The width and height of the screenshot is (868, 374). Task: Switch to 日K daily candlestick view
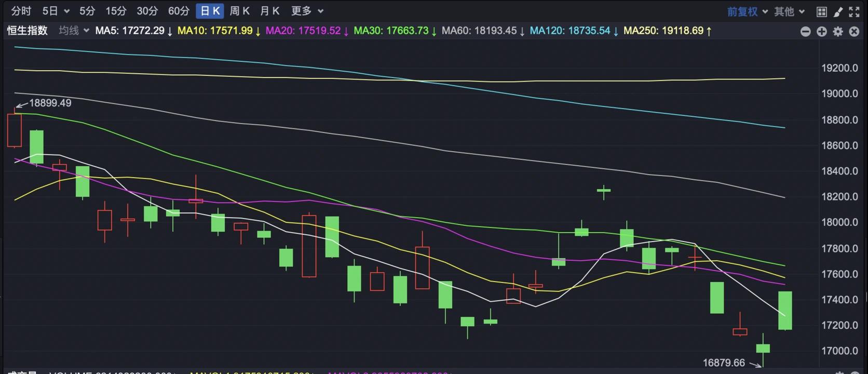tap(210, 11)
